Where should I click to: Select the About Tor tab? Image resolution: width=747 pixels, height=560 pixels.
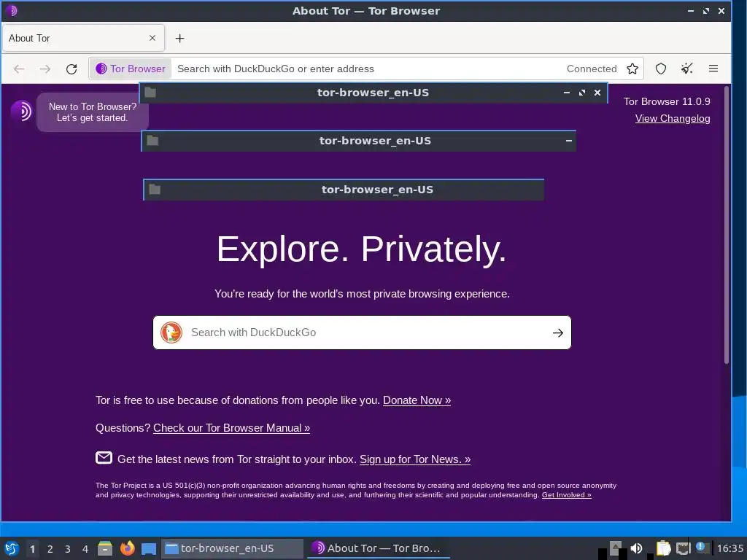(x=83, y=38)
